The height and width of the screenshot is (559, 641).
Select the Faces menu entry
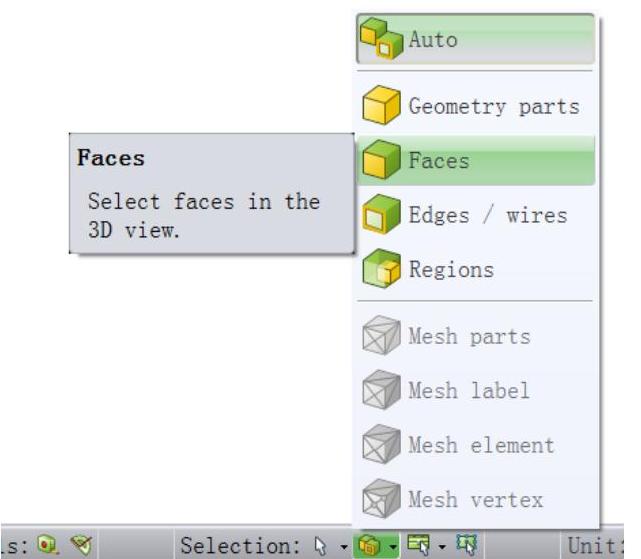pos(475,160)
